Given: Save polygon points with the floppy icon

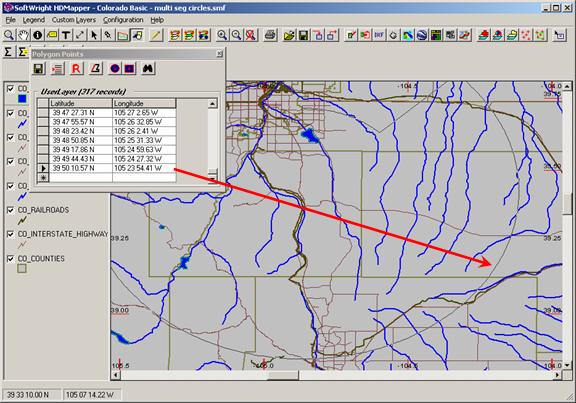Looking at the screenshot, I should click(39, 68).
